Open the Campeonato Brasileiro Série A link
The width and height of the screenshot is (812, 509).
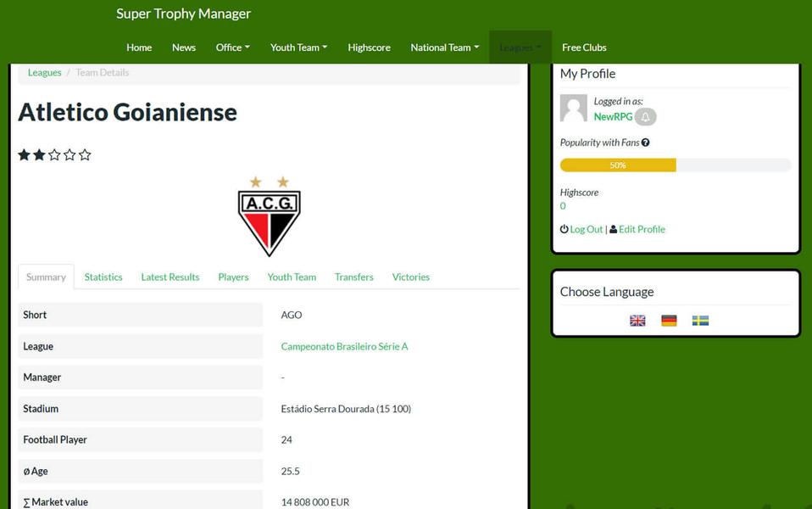pos(344,346)
